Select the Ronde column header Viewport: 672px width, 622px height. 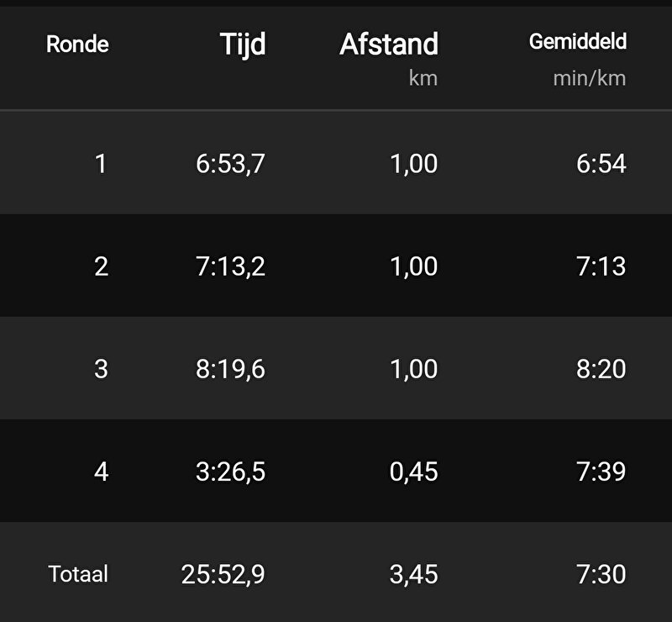tap(77, 45)
